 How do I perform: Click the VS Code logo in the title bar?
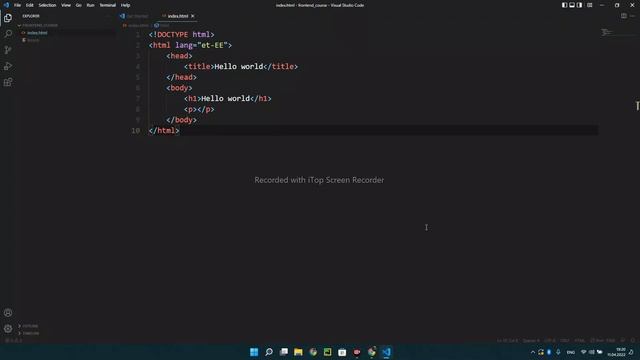coord(6,5)
